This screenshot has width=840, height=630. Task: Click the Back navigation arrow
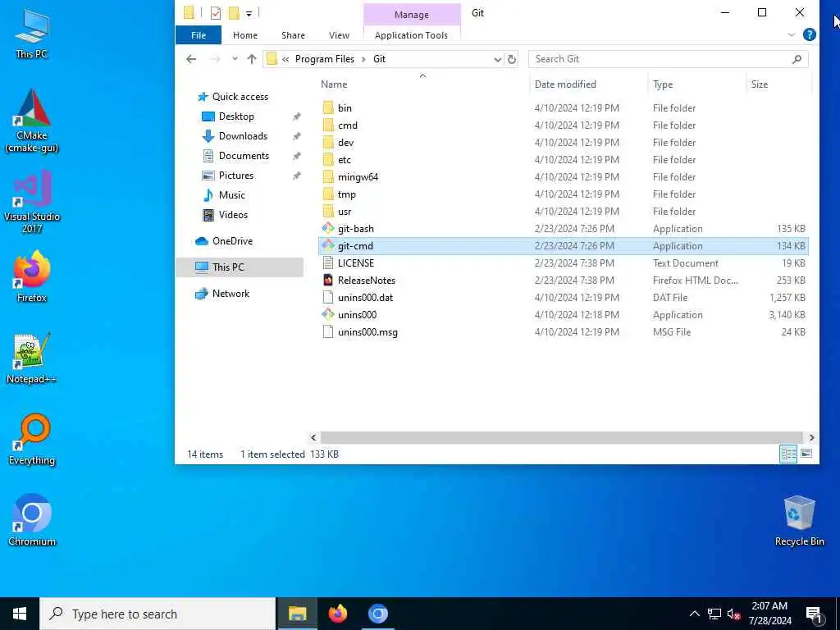point(191,59)
